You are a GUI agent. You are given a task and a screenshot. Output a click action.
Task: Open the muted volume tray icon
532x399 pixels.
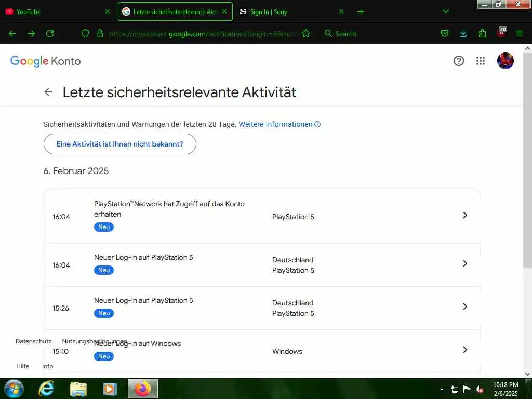(x=480, y=389)
